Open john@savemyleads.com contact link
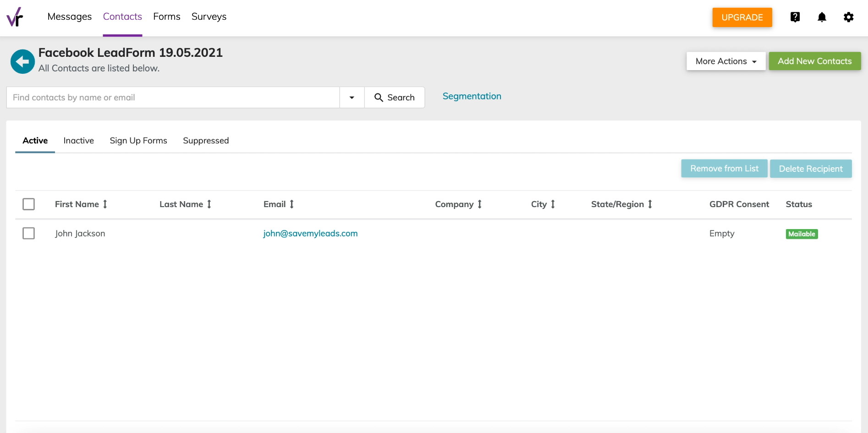868x433 pixels. (310, 234)
